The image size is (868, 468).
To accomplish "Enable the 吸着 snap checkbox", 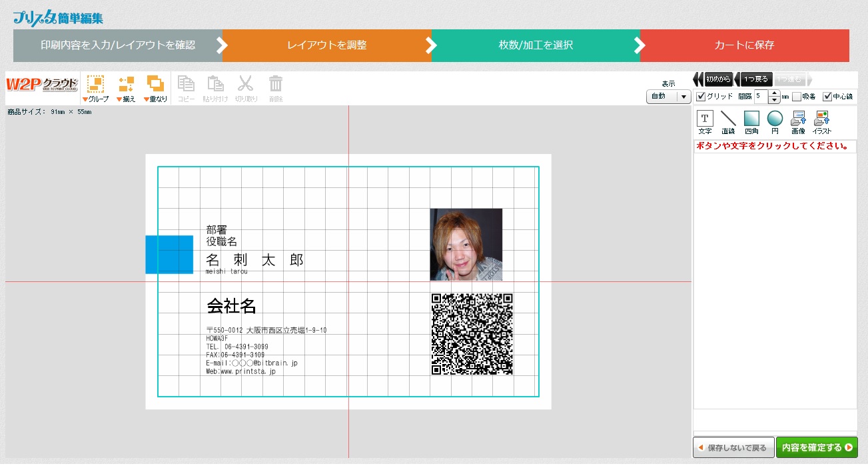I will coord(797,97).
